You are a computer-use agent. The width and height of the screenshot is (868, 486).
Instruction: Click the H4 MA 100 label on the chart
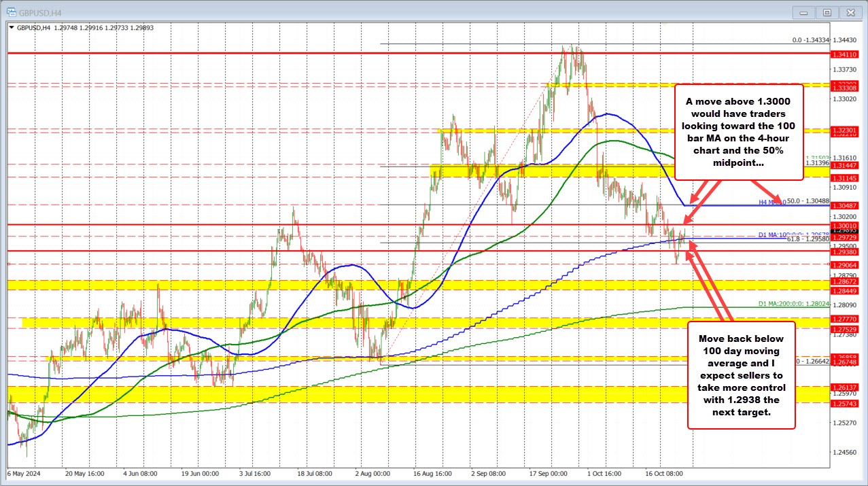click(771, 202)
